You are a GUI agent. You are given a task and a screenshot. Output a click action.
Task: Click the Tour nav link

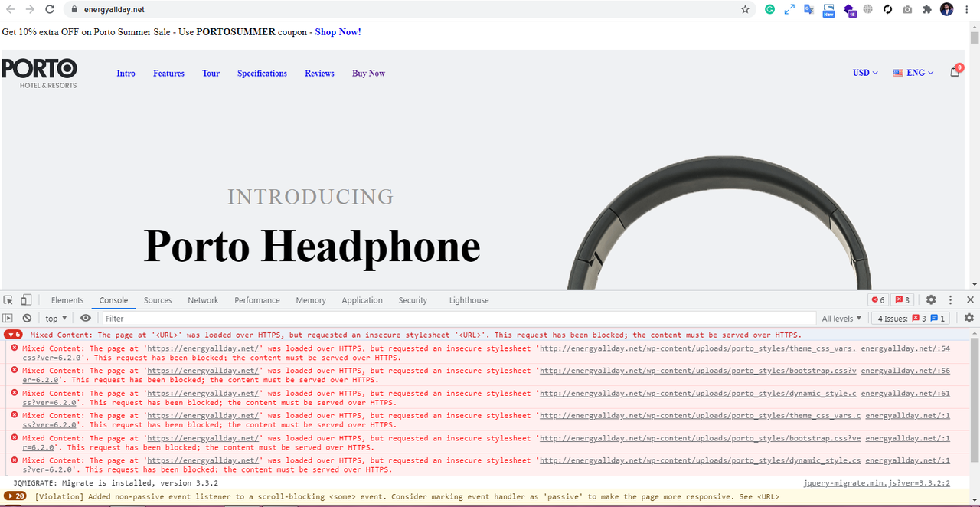(211, 74)
